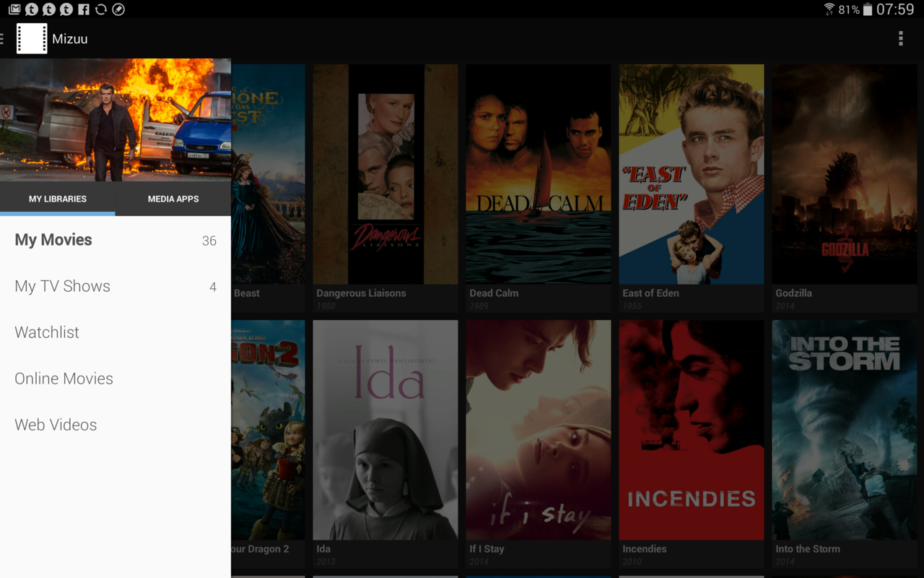Open the If I Stay poster
The image size is (924, 578).
click(x=539, y=430)
